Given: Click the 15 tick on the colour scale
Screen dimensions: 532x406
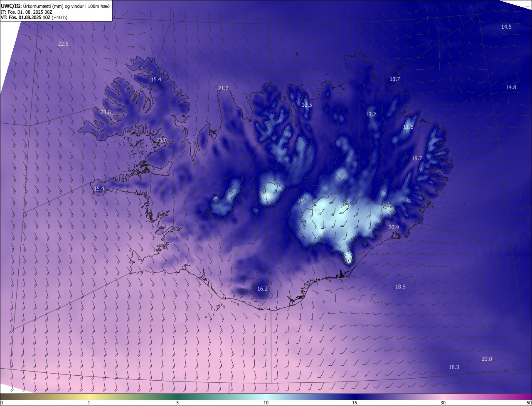Looking at the screenshot, I should click(355, 403).
